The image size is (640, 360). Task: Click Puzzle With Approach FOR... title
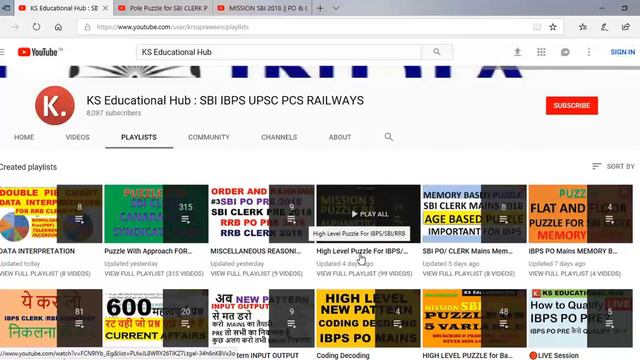[148, 251]
